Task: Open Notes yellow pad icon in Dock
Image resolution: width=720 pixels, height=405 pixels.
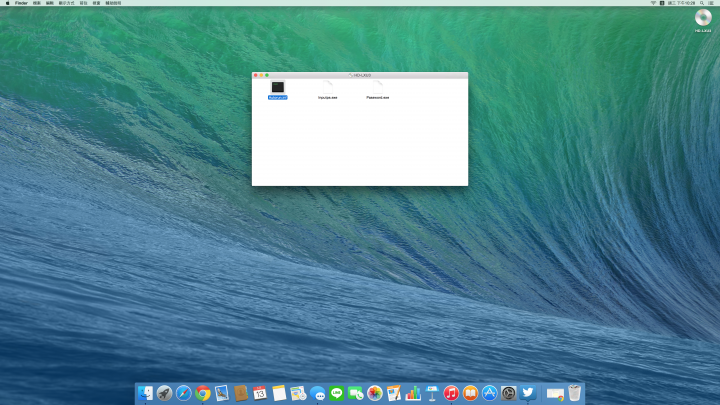Action: point(279,393)
